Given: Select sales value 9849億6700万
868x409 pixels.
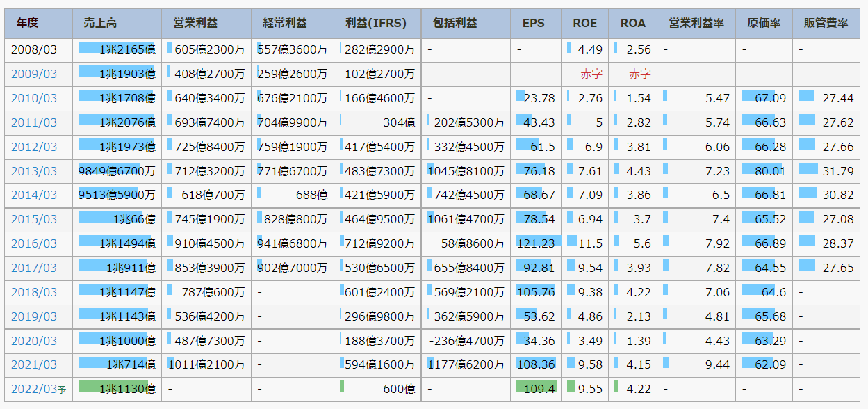Looking at the screenshot, I should (117, 171).
